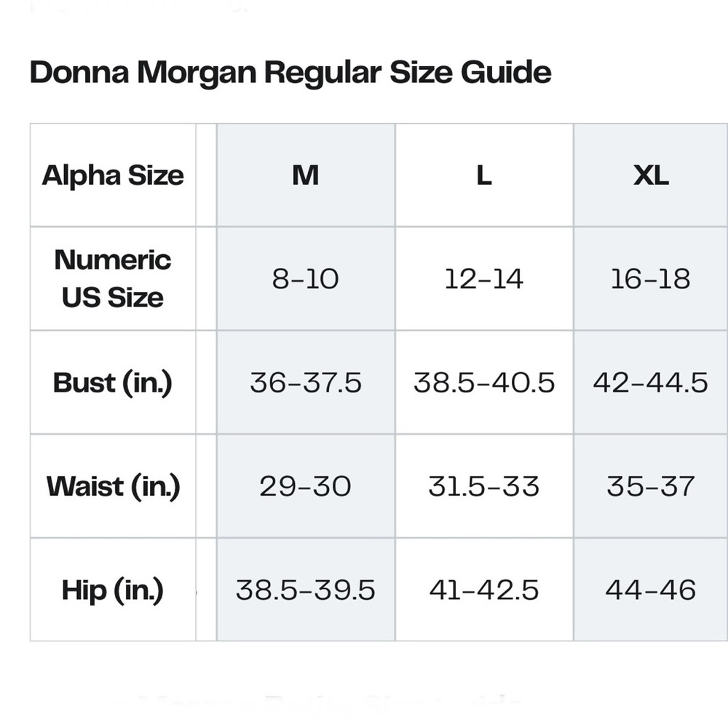This screenshot has height=728, width=728.
Task: Click the Donna Morgan Regular Size Guide heading
Action: point(290,72)
